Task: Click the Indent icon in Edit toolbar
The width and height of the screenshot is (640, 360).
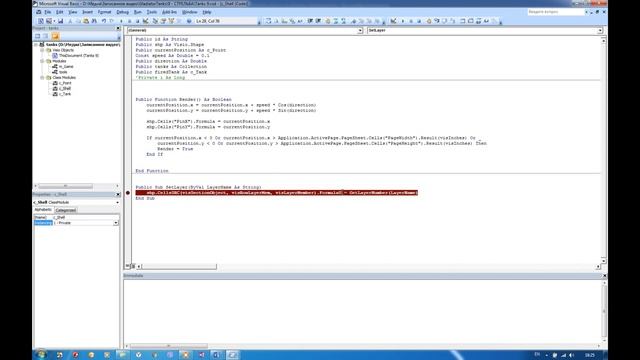Action: [310, 21]
